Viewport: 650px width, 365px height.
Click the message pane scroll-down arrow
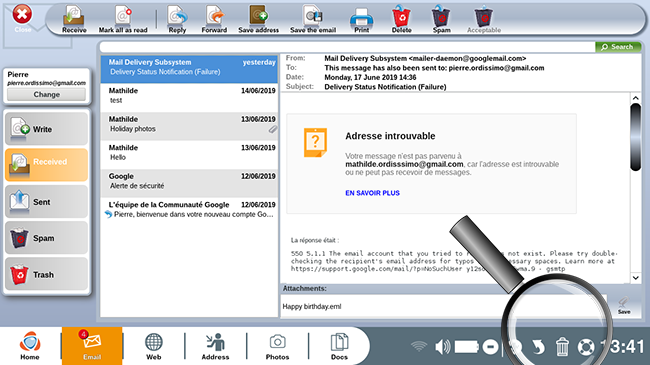coord(635,277)
